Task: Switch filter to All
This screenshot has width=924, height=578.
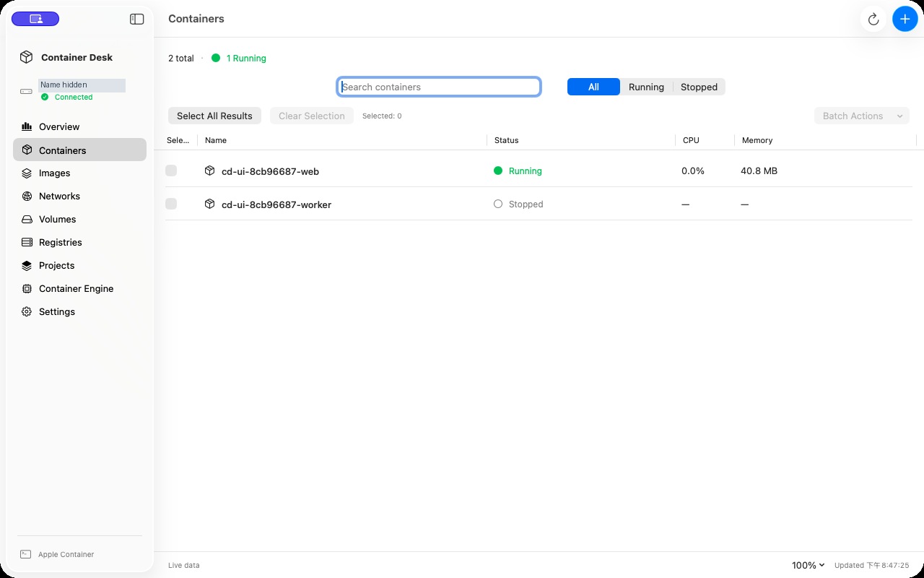Action: (x=593, y=87)
